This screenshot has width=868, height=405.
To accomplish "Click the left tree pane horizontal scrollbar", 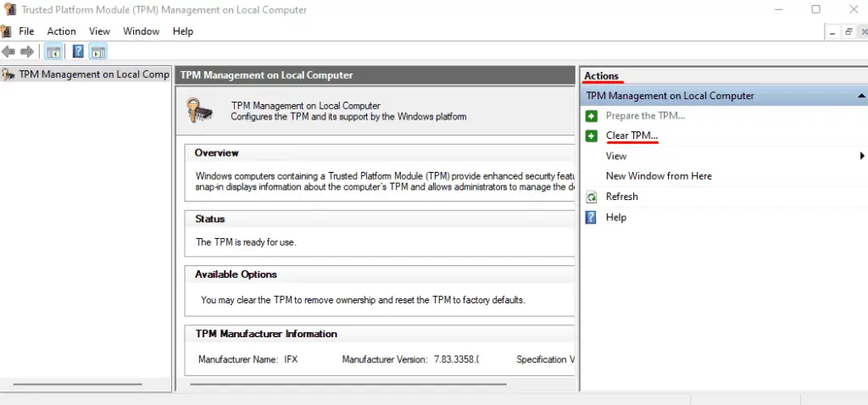I will (77, 384).
